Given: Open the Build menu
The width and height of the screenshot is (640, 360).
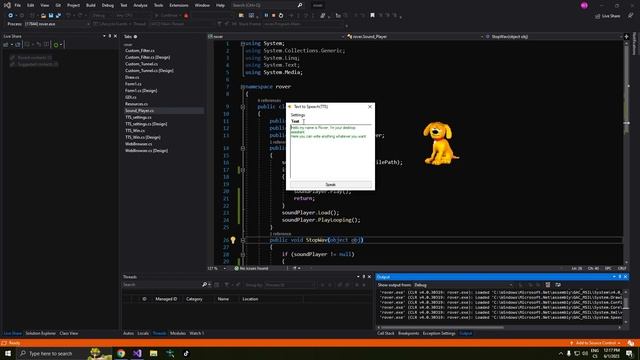Looking at the screenshot, I should (x=91, y=5).
